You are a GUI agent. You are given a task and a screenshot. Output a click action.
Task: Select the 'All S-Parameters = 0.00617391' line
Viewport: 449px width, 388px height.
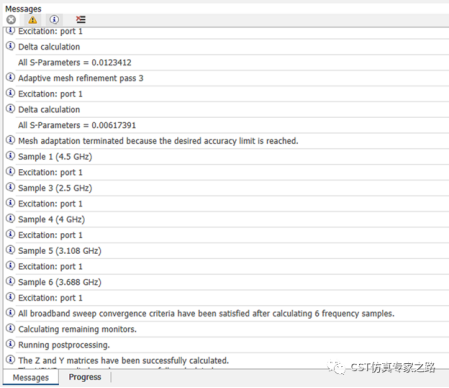[x=77, y=125]
